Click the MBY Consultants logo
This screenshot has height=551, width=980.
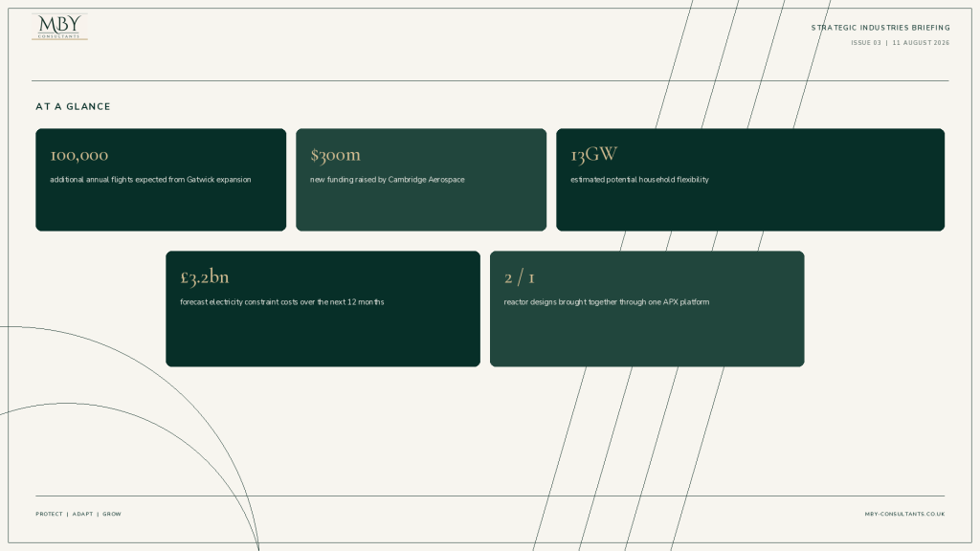(59, 27)
